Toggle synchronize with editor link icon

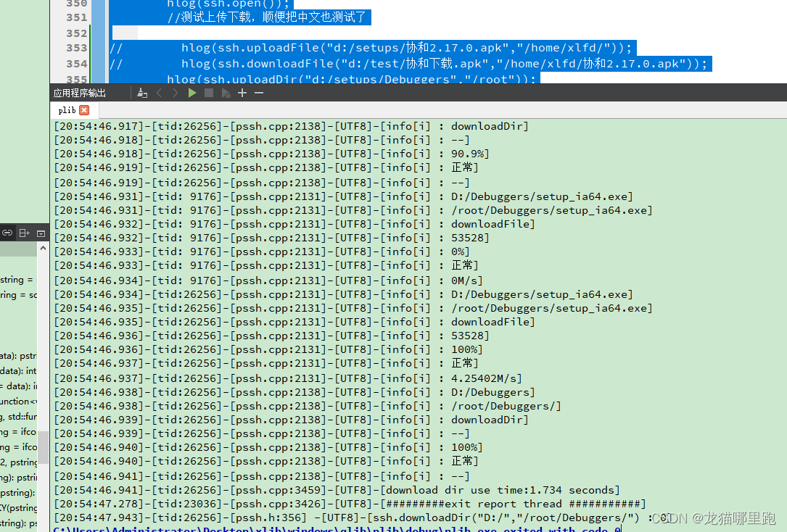pyautogui.click(x=7, y=233)
